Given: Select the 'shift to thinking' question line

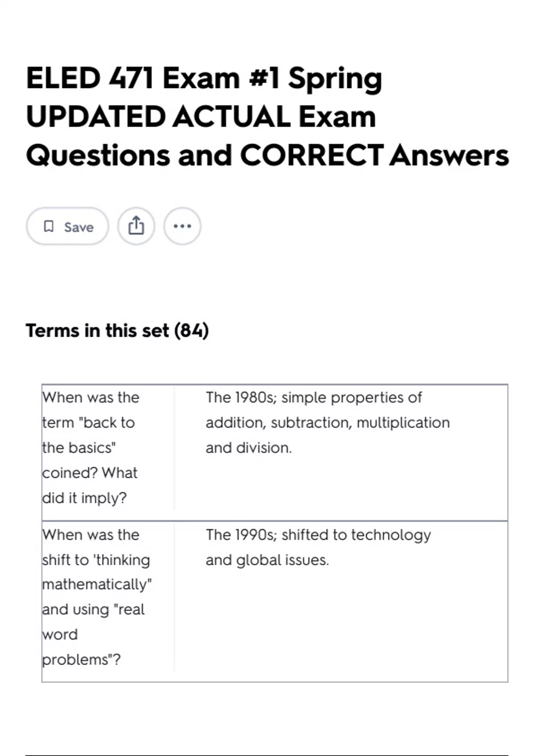Looking at the screenshot, I should click(x=96, y=559).
